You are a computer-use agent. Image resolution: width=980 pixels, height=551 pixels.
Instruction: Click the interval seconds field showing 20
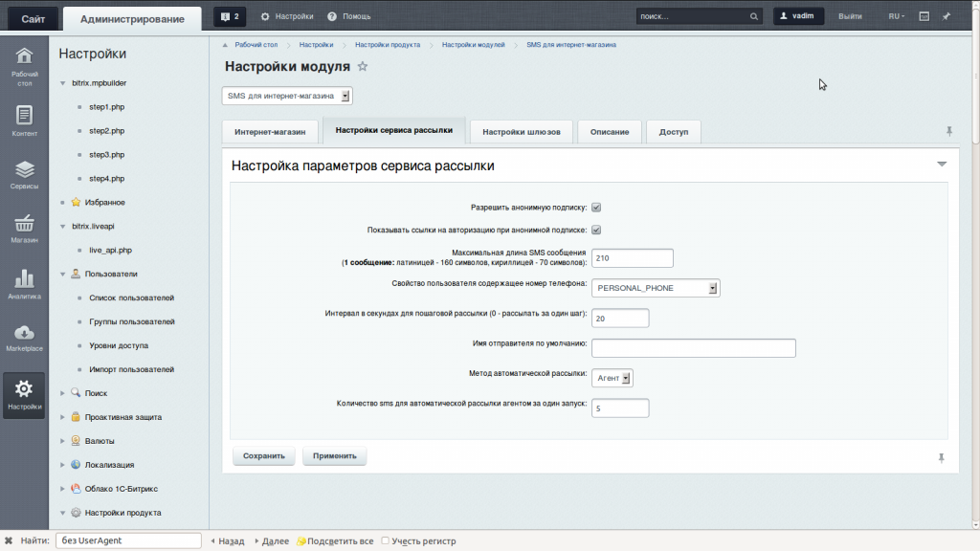pyautogui.click(x=620, y=318)
